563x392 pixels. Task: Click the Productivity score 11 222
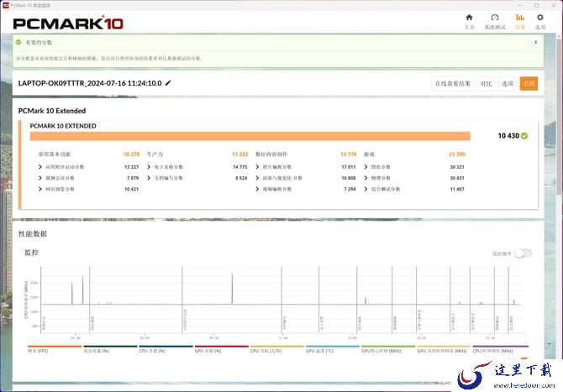[239, 154]
